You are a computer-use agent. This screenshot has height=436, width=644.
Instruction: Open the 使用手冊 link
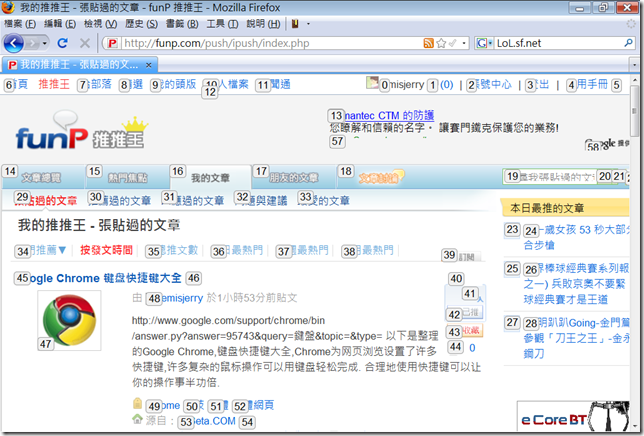coord(588,85)
